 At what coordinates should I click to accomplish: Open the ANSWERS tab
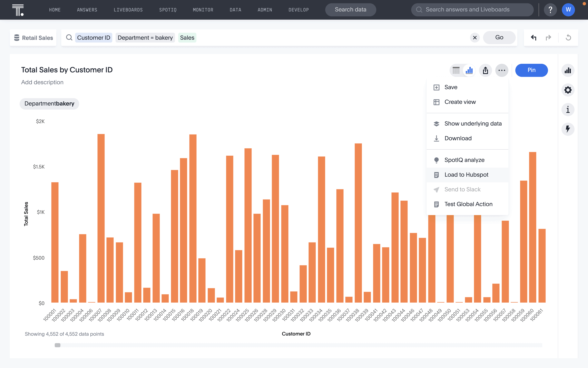tap(87, 10)
